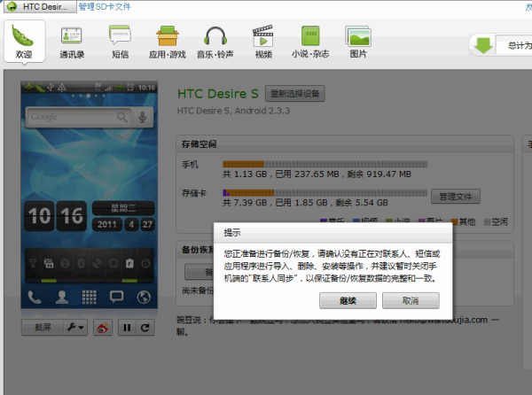This screenshot has width=532, height=395.
Task: Toggle Wi-Fi on phone widget bar
Action: (x=33, y=263)
